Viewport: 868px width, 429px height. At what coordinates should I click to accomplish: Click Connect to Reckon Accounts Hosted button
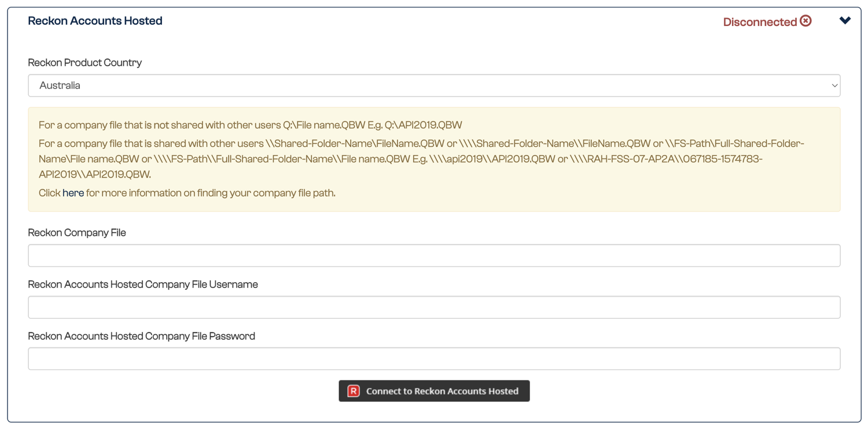(434, 391)
